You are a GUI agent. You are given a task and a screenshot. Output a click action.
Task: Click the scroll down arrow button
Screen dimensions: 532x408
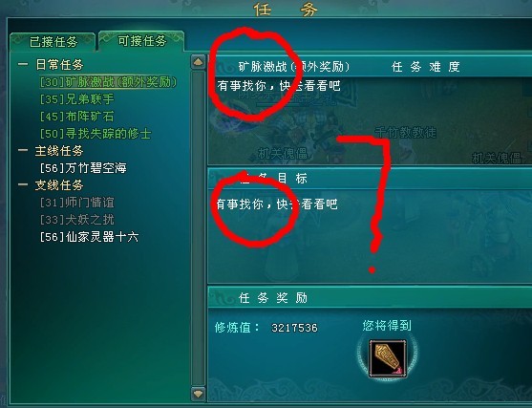198,394
